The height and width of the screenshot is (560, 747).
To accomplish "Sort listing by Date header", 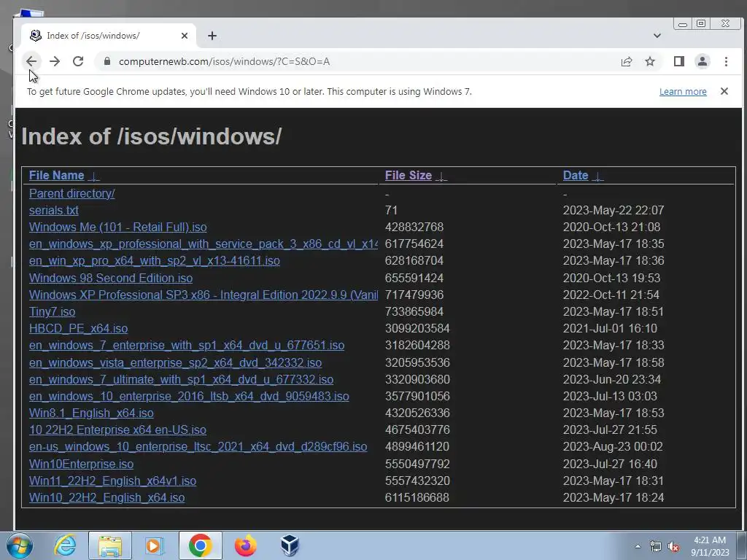I will click(576, 175).
